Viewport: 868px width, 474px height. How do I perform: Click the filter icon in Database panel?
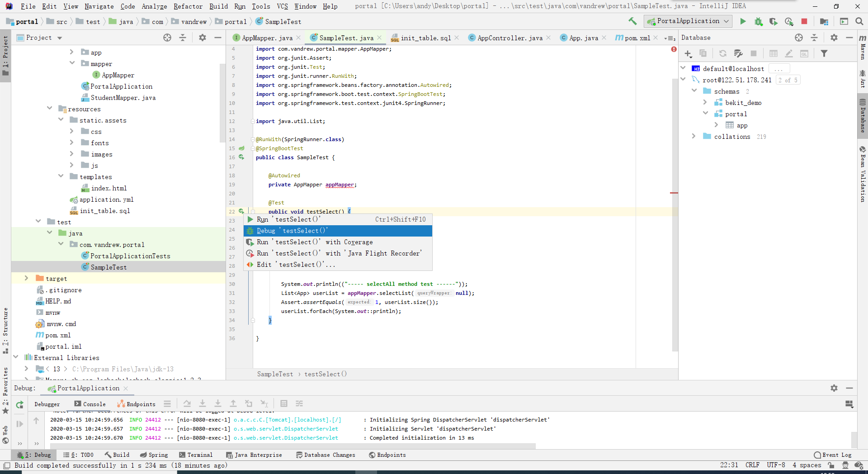click(824, 54)
